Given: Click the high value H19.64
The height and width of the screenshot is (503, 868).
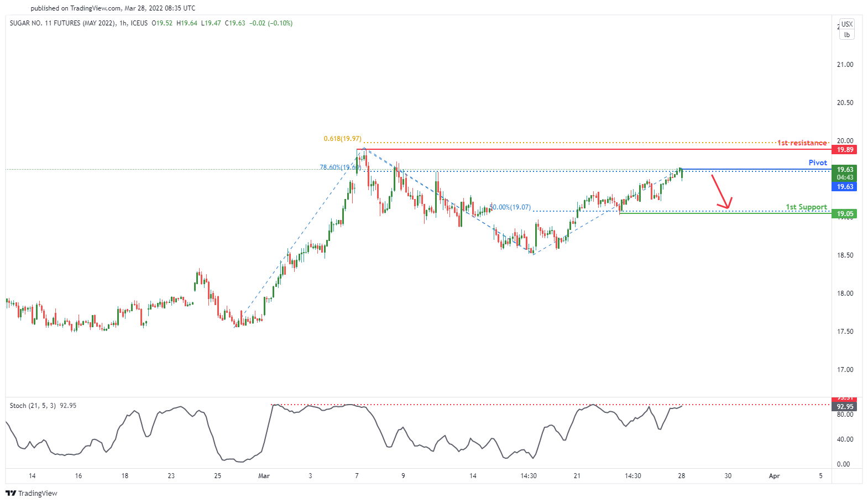Looking at the screenshot, I should click(x=187, y=23).
